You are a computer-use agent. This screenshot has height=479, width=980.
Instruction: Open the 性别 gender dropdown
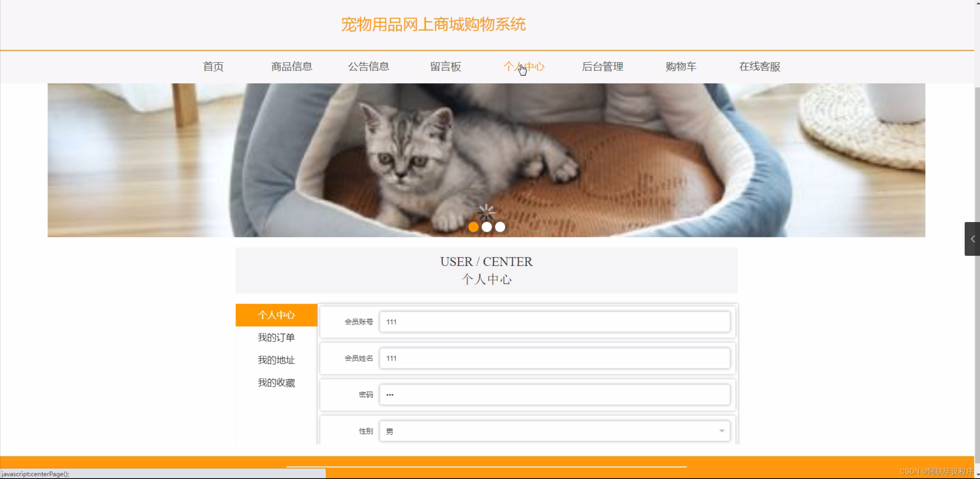click(555, 431)
